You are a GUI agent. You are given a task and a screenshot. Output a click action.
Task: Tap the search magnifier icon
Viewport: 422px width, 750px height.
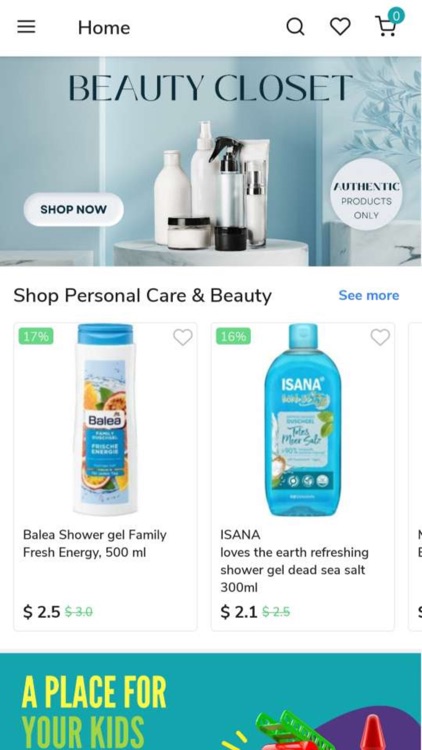pyautogui.click(x=295, y=27)
